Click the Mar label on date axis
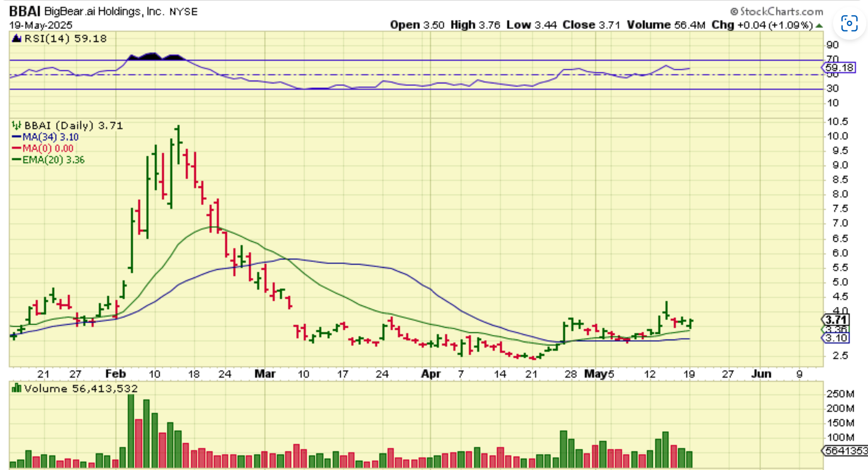868x470 pixels. (x=265, y=374)
